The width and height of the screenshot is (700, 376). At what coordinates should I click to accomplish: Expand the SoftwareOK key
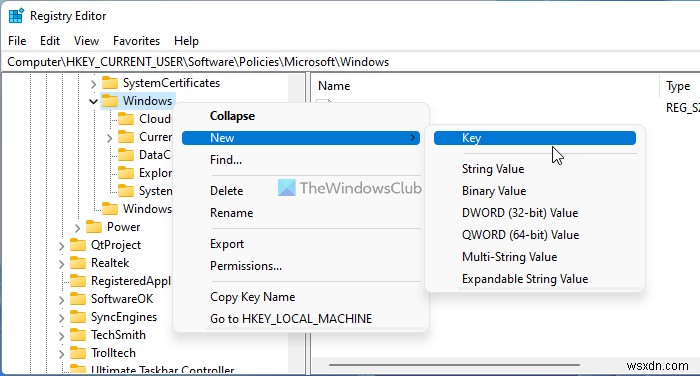61,300
